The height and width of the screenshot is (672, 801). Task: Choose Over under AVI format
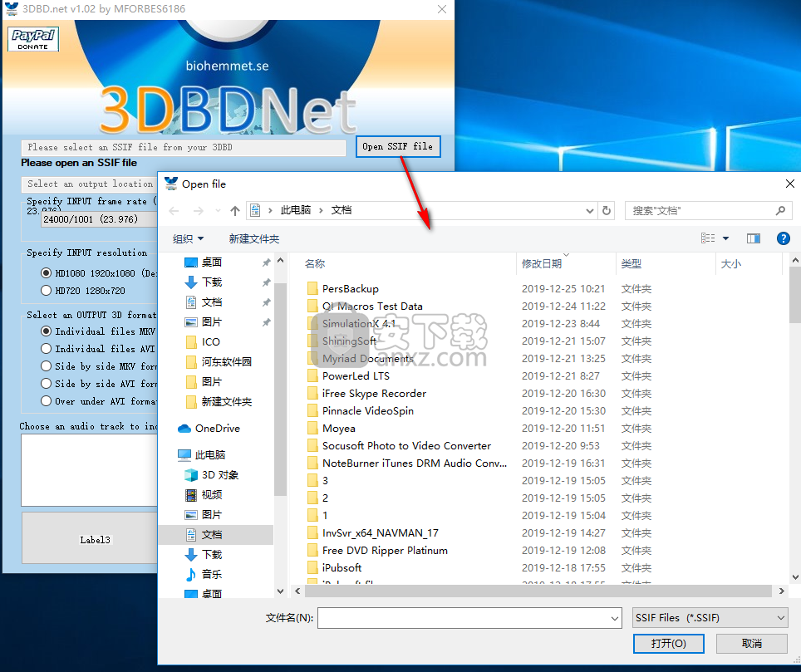click(x=46, y=401)
